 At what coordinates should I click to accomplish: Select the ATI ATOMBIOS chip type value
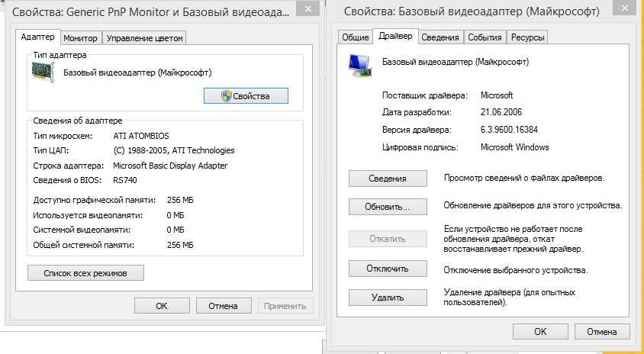click(141, 136)
